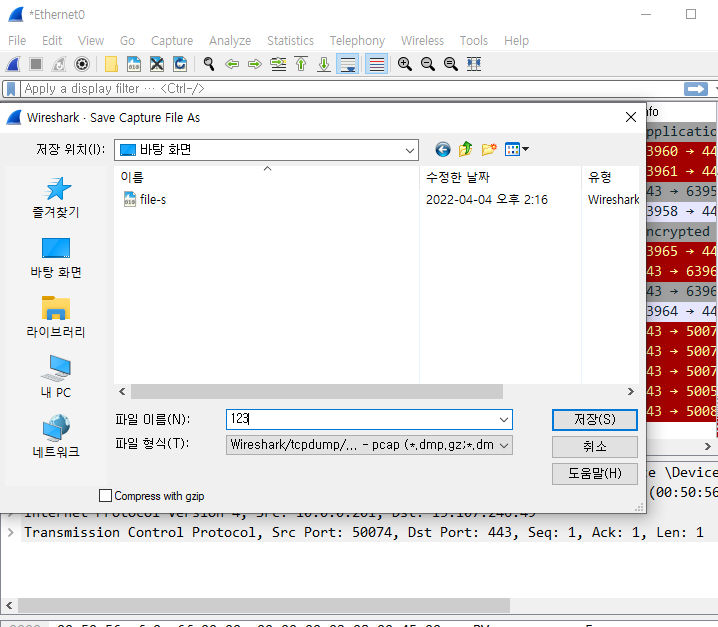Open a capture file from toolbar
The height and width of the screenshot is (627, 718).
pos(111,64)
